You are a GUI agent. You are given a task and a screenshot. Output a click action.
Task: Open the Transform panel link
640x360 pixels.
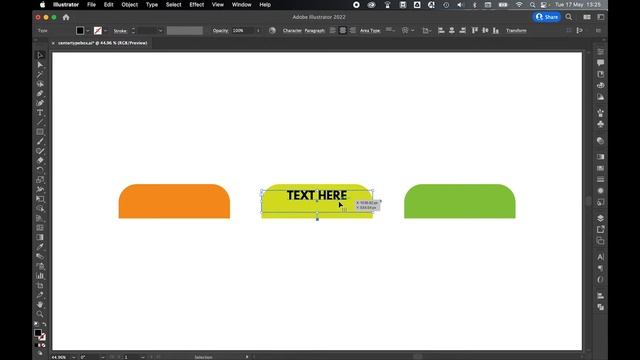pos(516,31)
